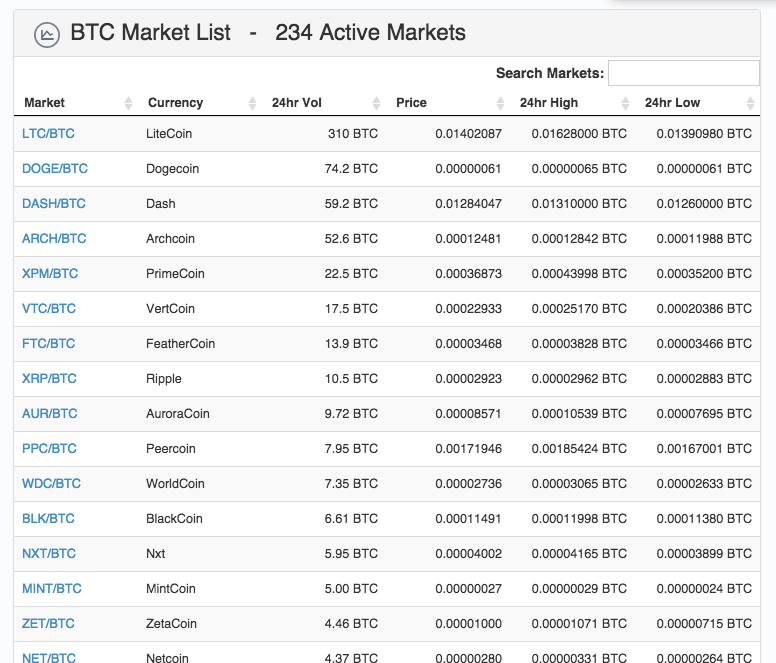Open the DASH/BTC market link

click(53, 203)
